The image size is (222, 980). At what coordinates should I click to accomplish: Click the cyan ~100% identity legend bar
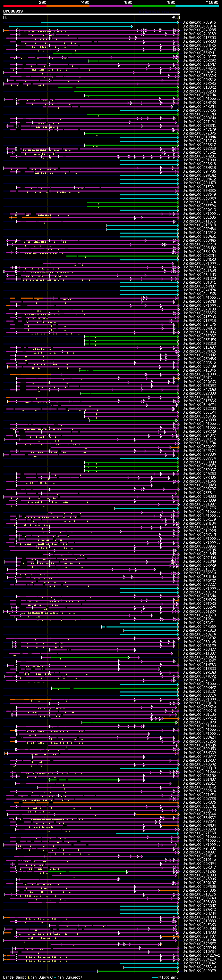(x=197, y=6)
